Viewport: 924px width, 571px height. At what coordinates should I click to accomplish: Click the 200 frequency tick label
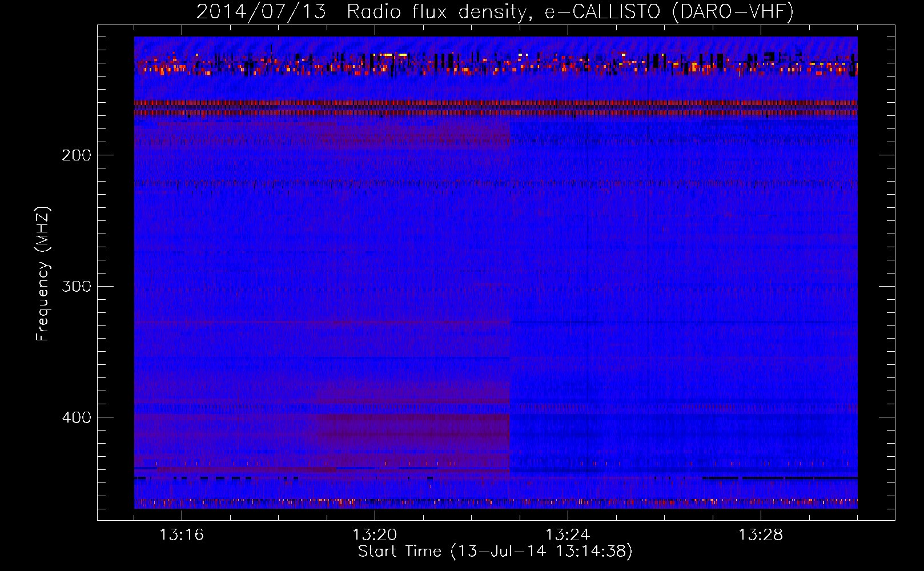[x=77, y=155]
